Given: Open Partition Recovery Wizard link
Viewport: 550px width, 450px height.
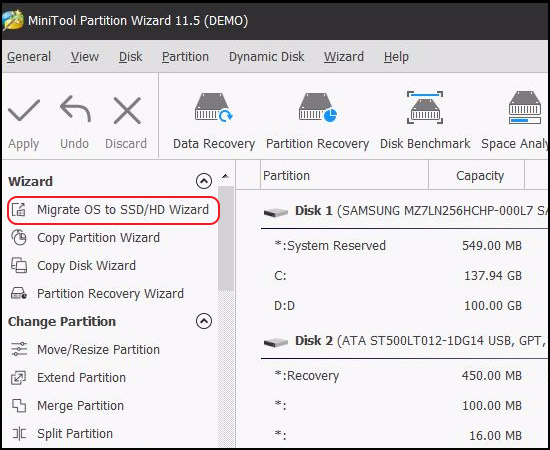Looking at the screenshot, I should [x=110, y=293].
